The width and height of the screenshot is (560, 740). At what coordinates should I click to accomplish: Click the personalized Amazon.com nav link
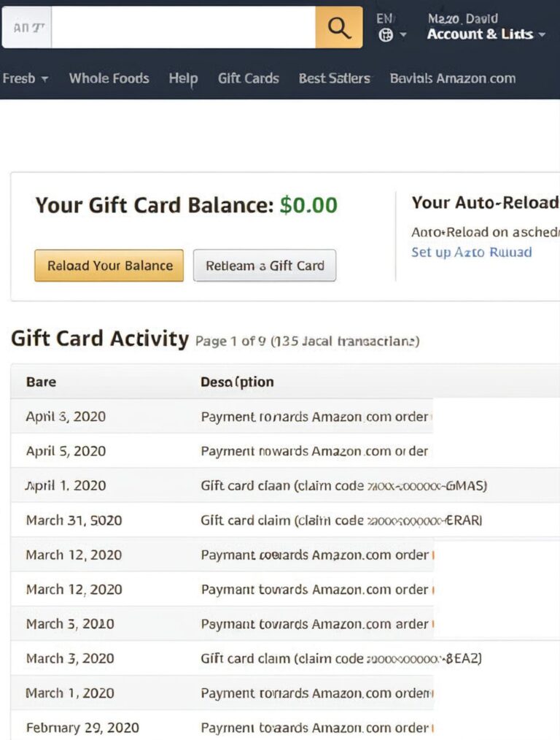(x=453, y=78)
